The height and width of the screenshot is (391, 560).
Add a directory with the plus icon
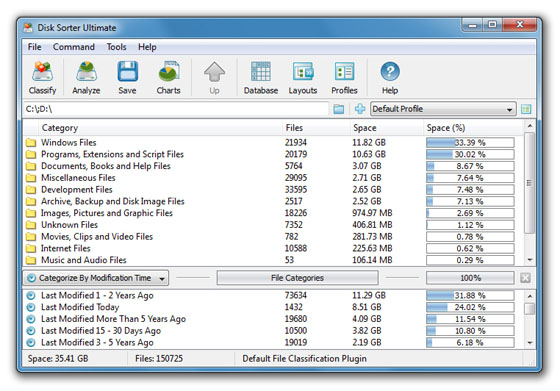tap(360, 109)
